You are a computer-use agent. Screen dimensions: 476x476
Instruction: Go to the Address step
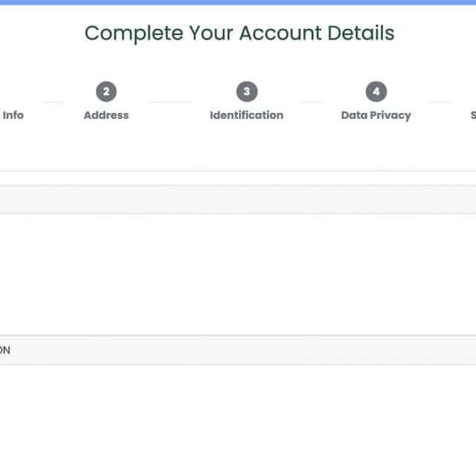click(x=106, y=115)
